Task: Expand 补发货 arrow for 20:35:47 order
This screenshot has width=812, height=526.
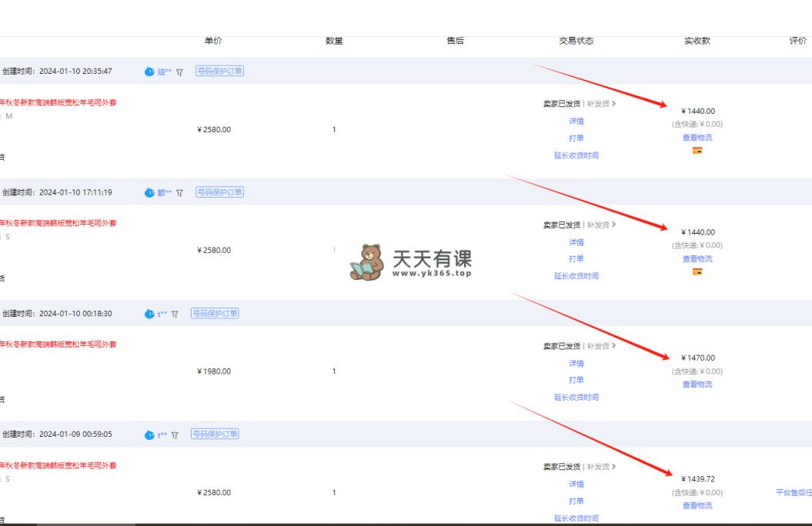Action: click(x=613, y=104)
